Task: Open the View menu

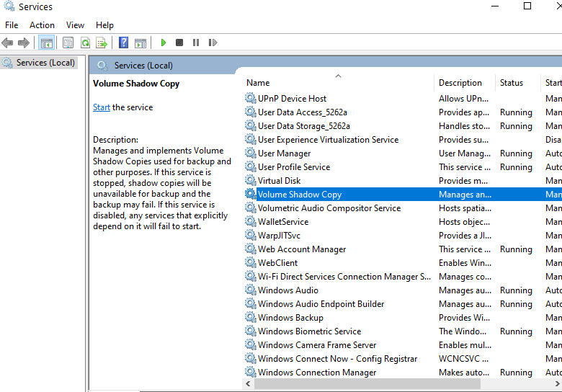Action: click(x=75, y=25)
